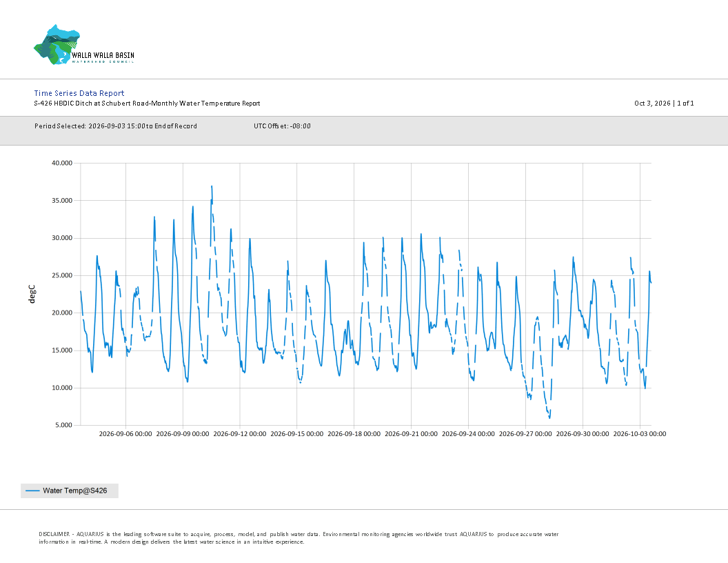This screenshot has height=563, width=728.
Task: Click the 2026-09-06 00:00 axis label
Action: 125,433
